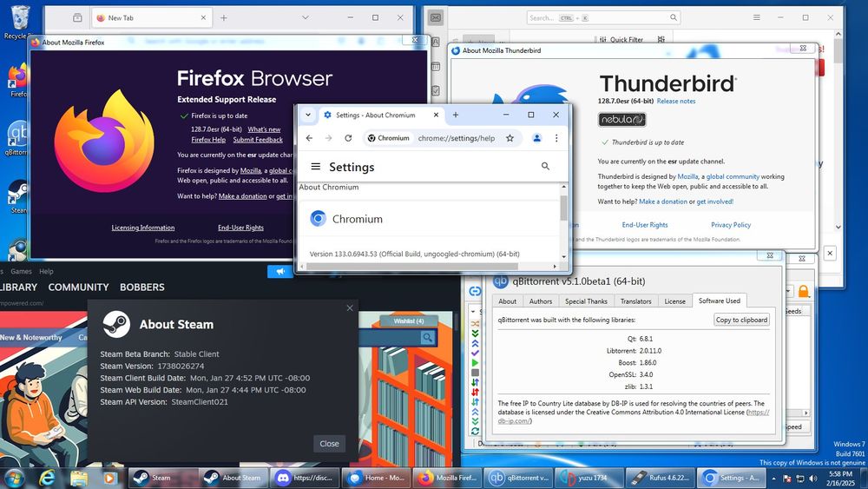Expand the Chromium tab search dropdown

[x=308, y=115]
